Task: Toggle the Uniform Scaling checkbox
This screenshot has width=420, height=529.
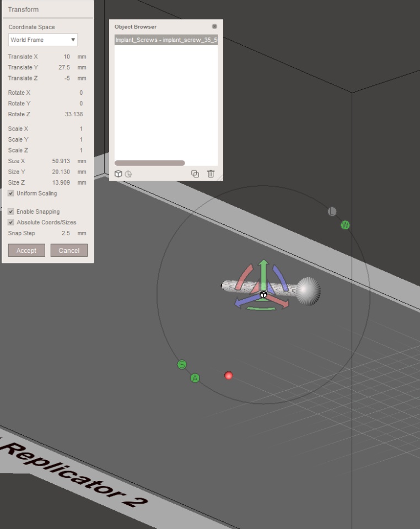Action: [11, 193]
